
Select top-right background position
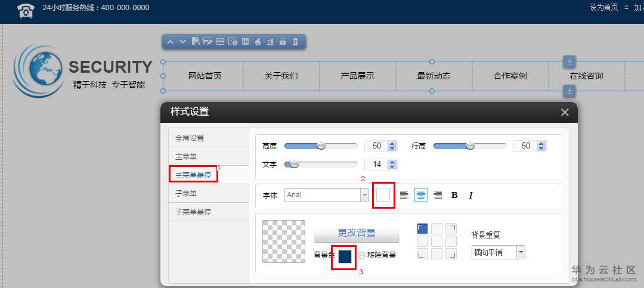coord(451,229)
